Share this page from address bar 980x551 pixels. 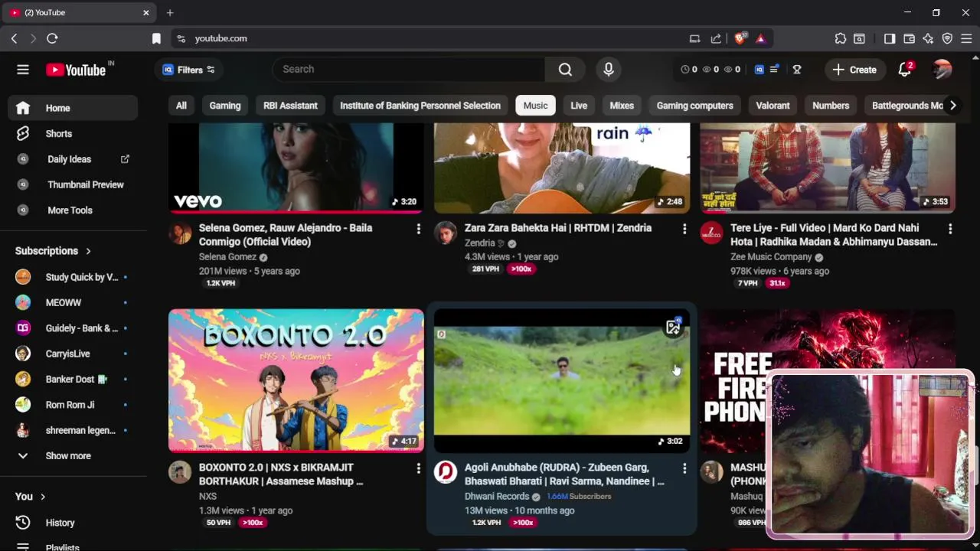click(x=716, y=38)
